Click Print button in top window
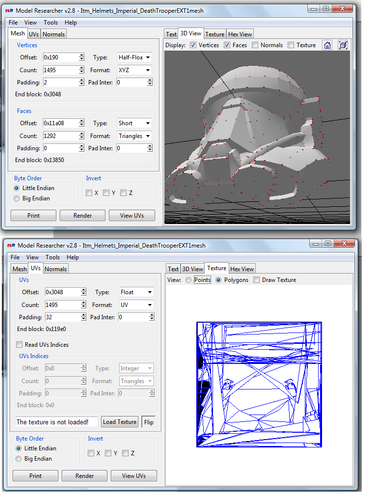This screenshot has height=500, width=370. 33,216
